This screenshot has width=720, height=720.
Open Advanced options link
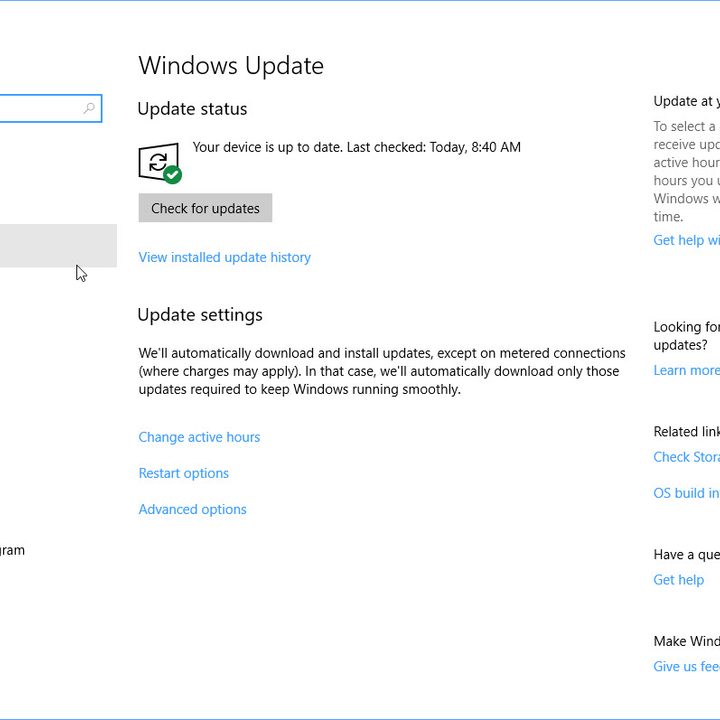pyautogui.click(x=192, y=509)
